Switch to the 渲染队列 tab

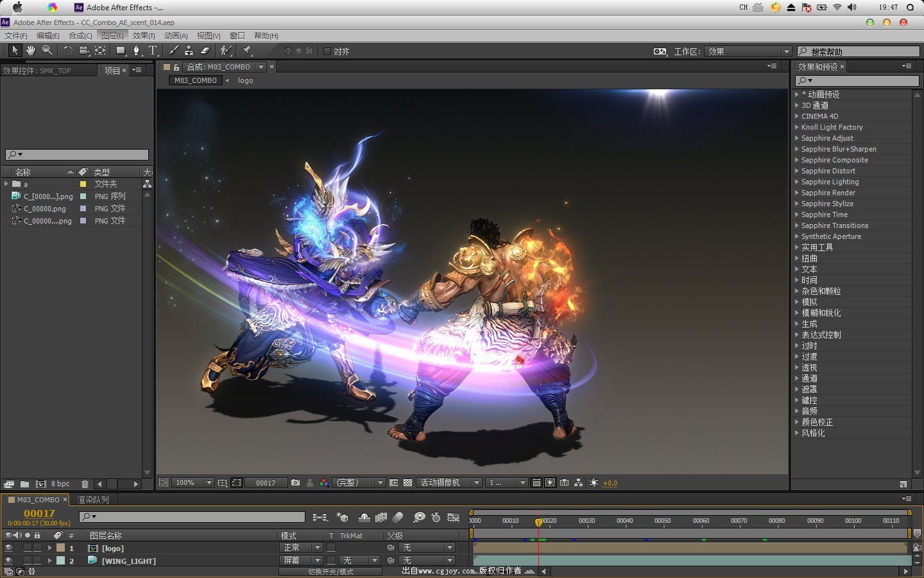coord(93,500)
